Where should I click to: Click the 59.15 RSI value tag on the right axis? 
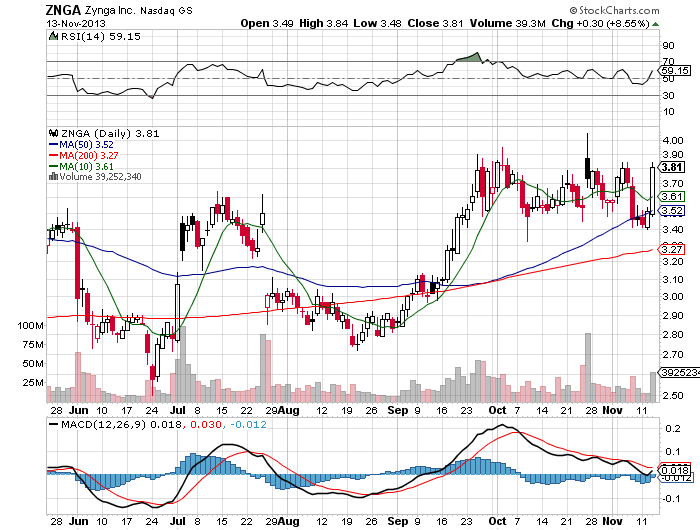(x=675, y=71)
